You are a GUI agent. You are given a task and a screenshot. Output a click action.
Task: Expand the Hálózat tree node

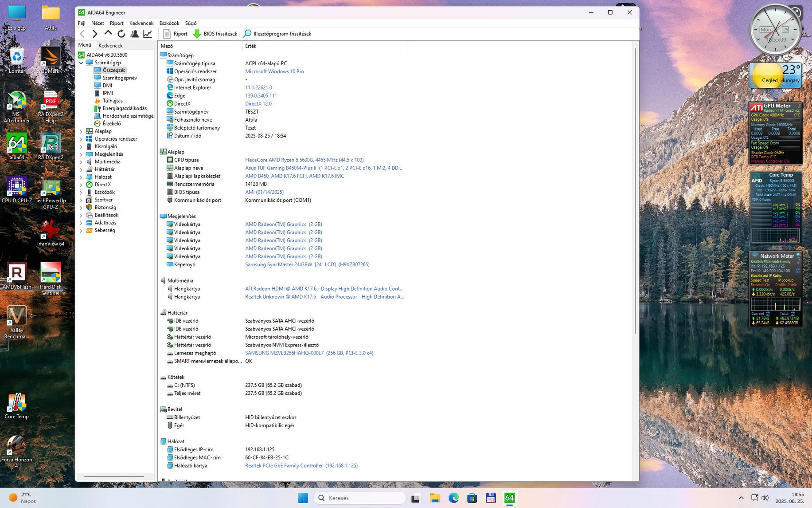pyautogui.click(x=82, y=177)
